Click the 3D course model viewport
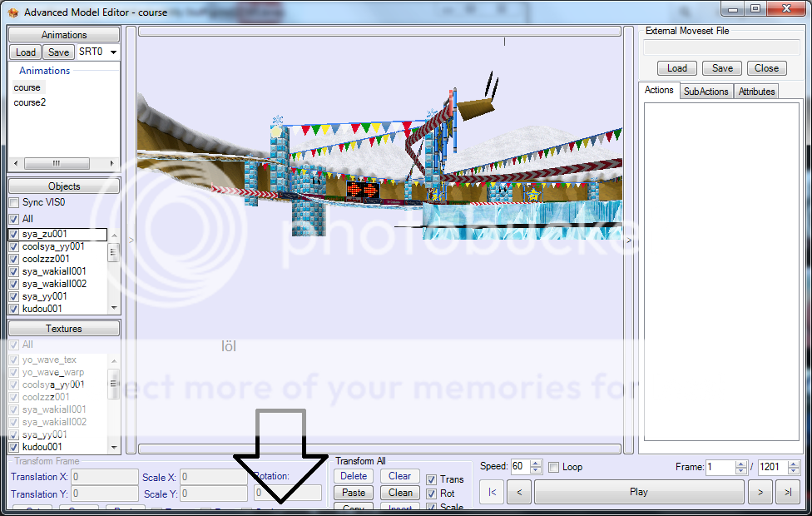This screenshot has height=516, width=812. [380, 241]
